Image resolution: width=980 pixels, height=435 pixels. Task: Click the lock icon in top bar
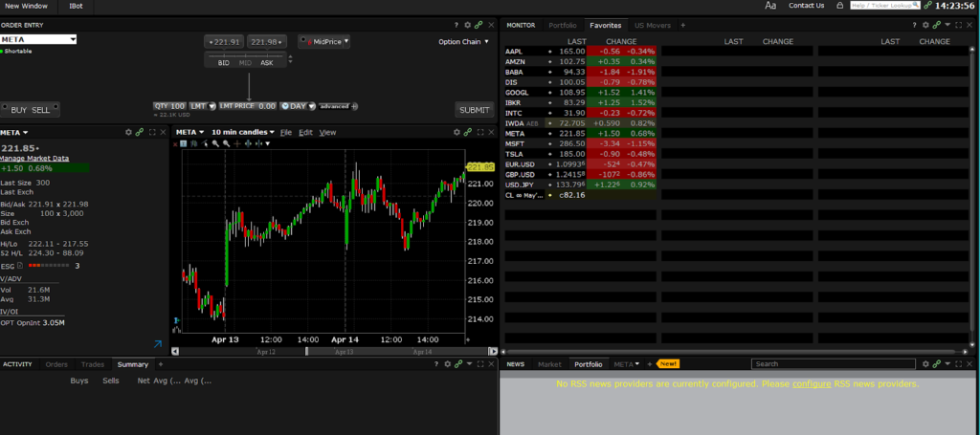840,6
